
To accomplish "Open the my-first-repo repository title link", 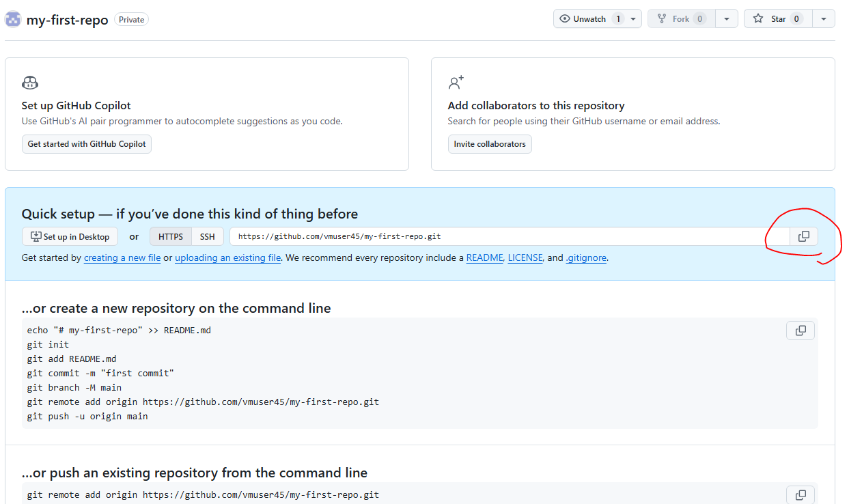I will (67, 20).
